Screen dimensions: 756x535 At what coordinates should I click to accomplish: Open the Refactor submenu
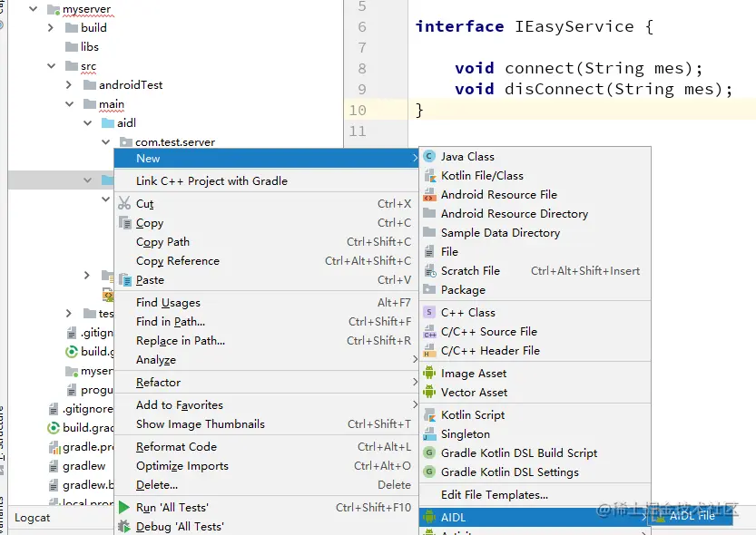(x=266, y=383)
